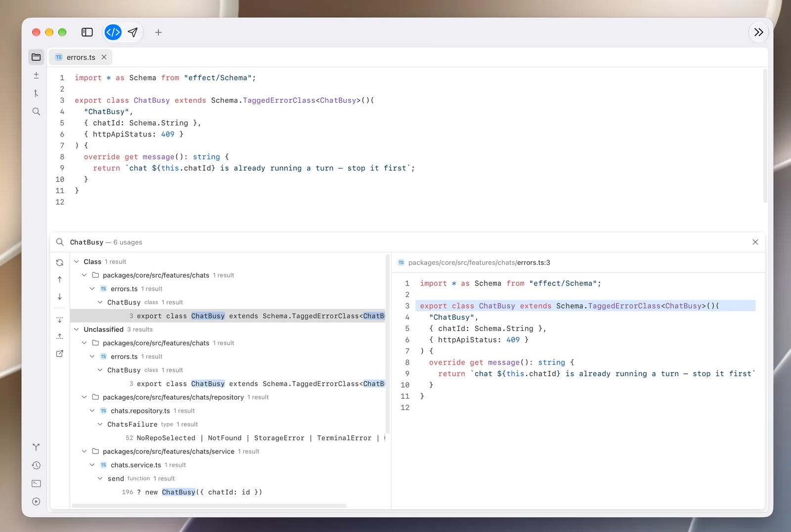Screen dimensions: 791x532
Task: Click the errors.ts:3 preview file path
Action: coord(479,263)
